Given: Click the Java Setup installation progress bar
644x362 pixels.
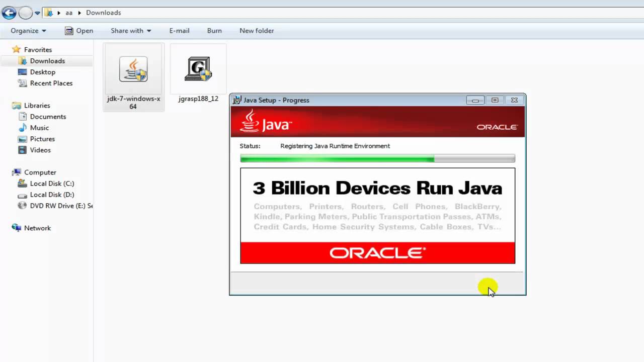Looking at the screenshot, I should [377, 159].
